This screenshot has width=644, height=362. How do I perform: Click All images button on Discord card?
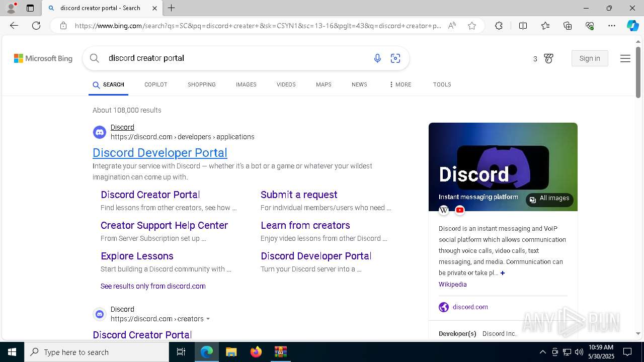point(549,199)
